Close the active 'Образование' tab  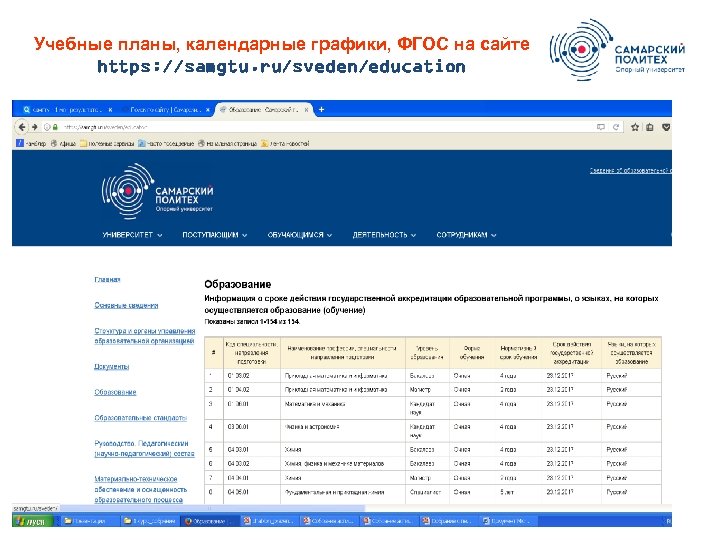pyautogui.click(x=306, y=110)
